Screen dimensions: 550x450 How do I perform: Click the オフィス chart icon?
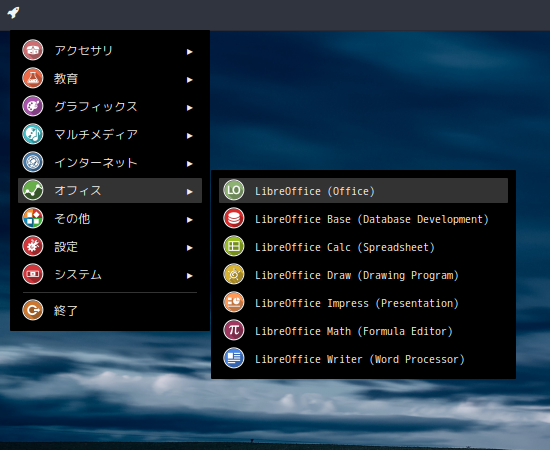coord(33,190)
